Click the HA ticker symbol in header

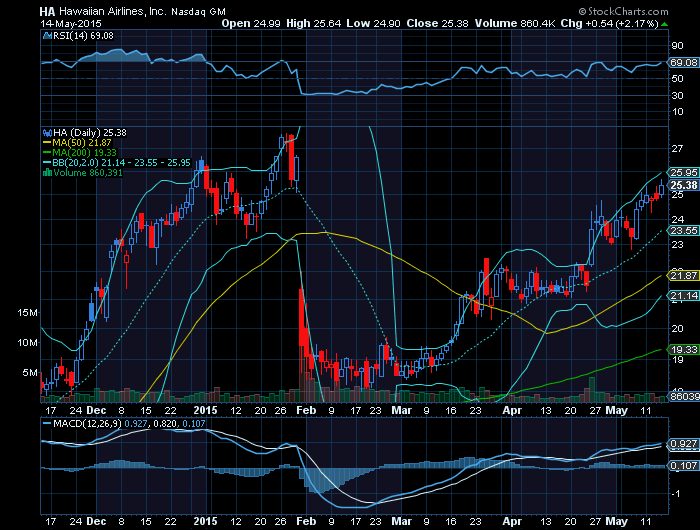[48, 12]
